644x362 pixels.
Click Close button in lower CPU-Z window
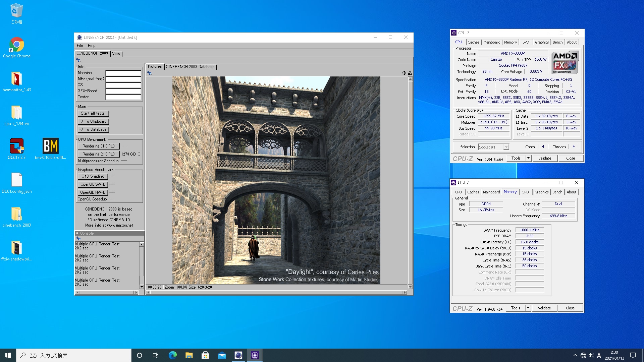tap(570, 308)
